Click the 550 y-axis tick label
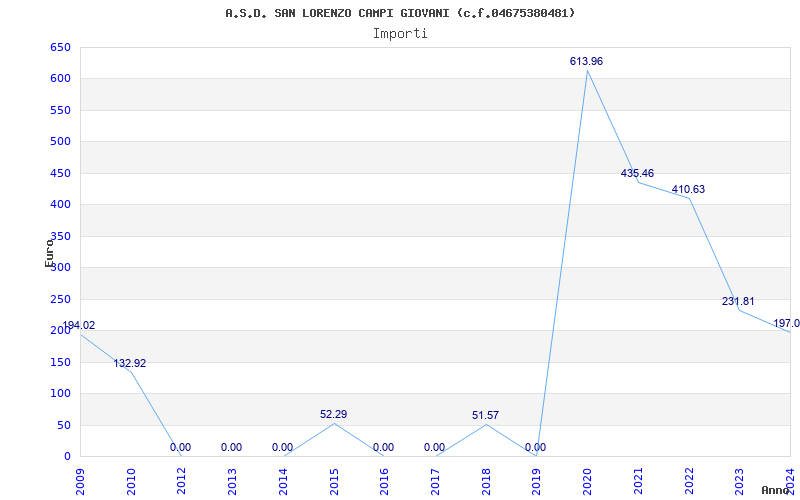This screenshot has height=500, width=800. coord(60,110)
